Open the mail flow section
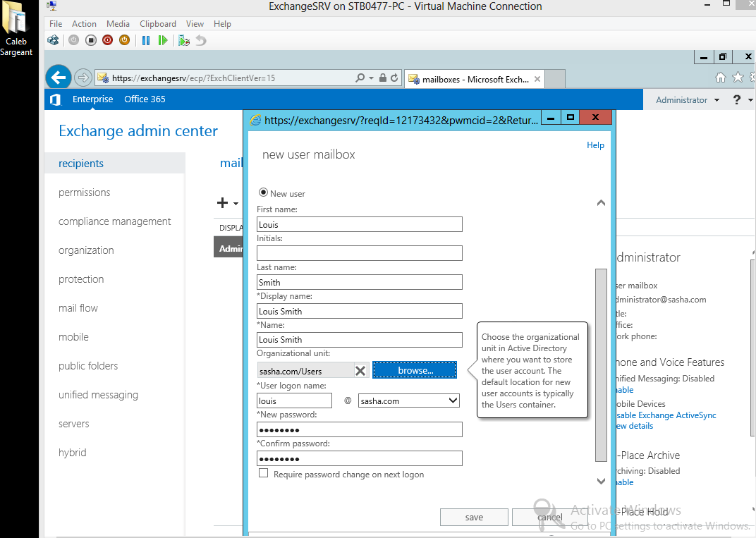 (x=78, y=308)
